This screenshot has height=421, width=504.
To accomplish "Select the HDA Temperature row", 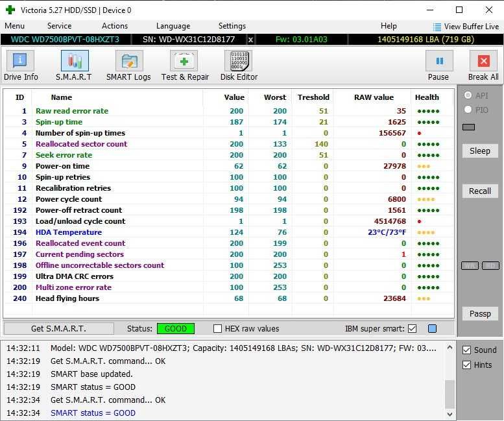I will coord(228,232).
